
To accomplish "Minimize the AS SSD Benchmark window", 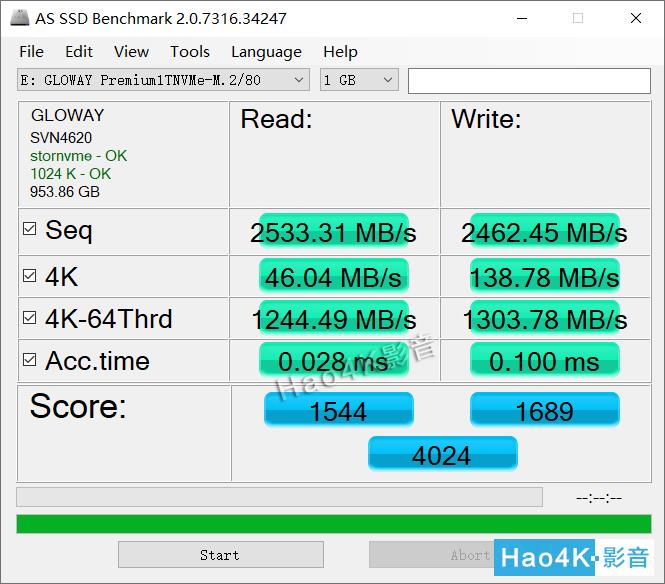I will point(522,18).
